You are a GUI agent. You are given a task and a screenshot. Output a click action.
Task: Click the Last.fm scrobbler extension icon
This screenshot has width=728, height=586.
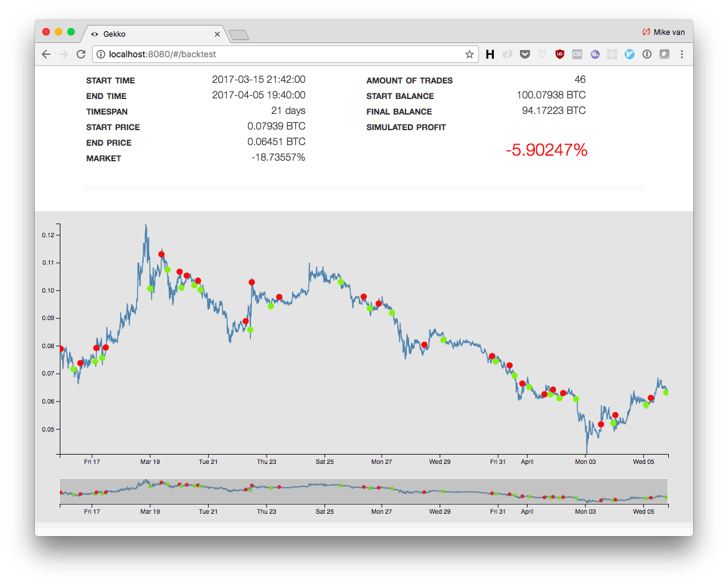pyautogui.click(x=577, y=54)
